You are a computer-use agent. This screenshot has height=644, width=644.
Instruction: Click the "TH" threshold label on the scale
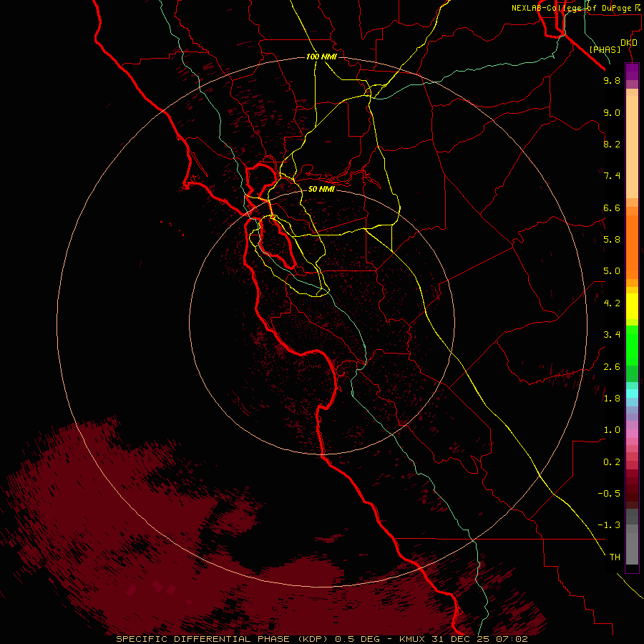(615, 557)
